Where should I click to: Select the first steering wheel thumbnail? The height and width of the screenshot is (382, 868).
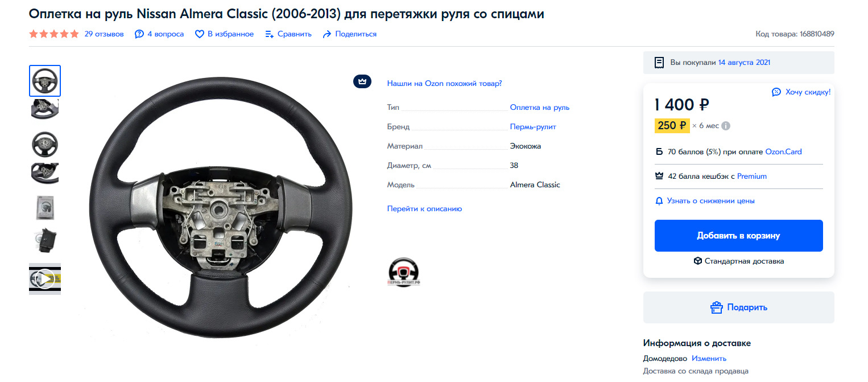[x=45, y=81]
